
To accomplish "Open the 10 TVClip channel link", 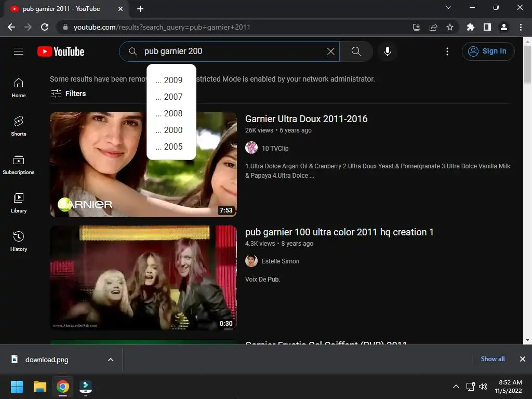I will [x=275, y=148].
